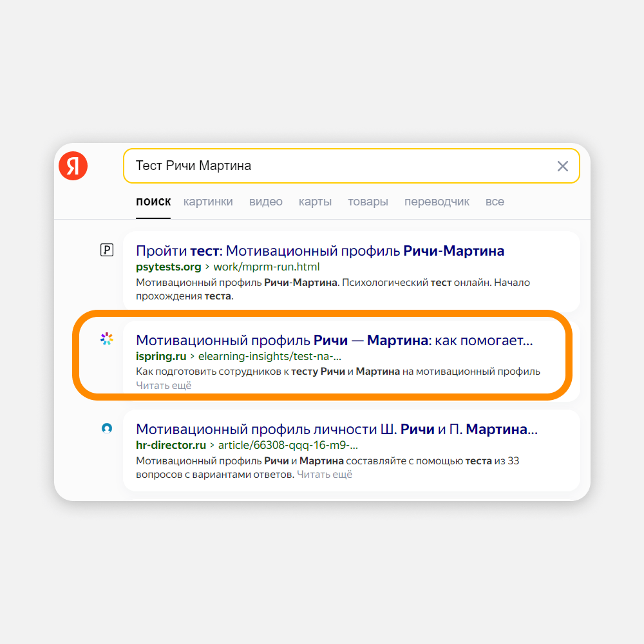
Task: Go to the 'карты' tab
Action: click(315, 202)
